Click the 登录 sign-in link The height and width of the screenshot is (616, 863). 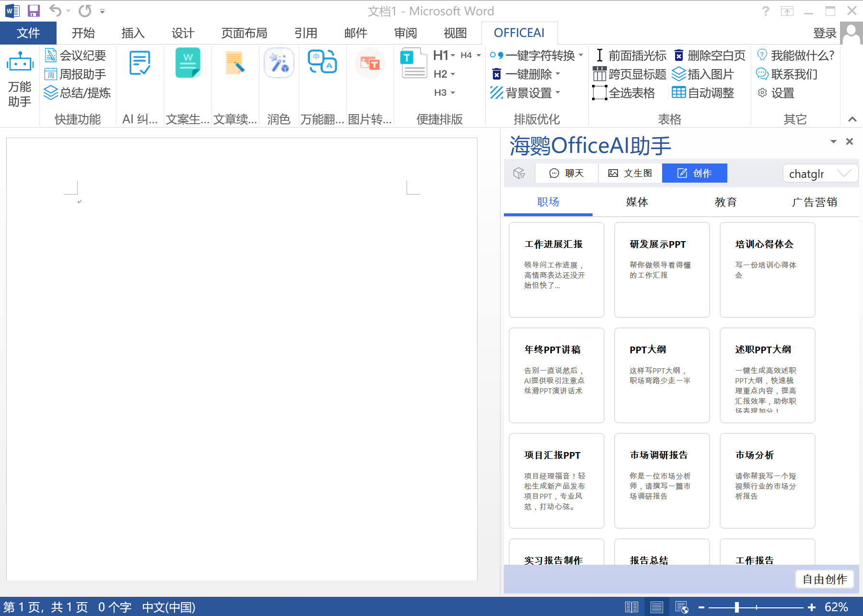pos(826,33)
